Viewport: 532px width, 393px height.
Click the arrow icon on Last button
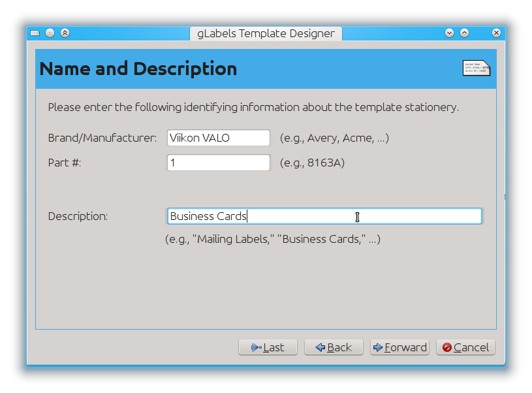pyautogui.click(x=256, y=347)
